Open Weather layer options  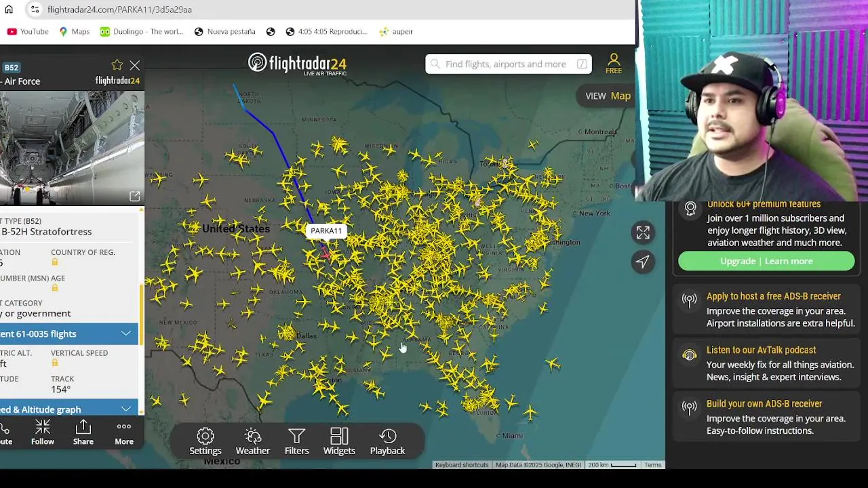click(x=253, y=441)
